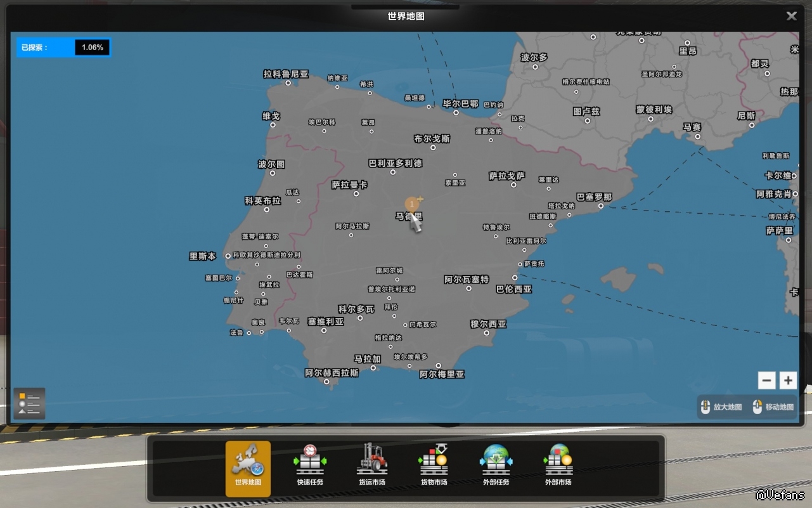
Task: Select the 里斯本 city label
Action: (x=203, y=256)
